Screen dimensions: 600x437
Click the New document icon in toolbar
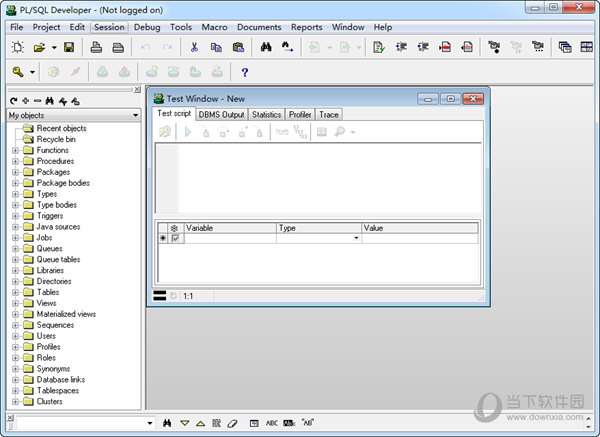(17, 47)
